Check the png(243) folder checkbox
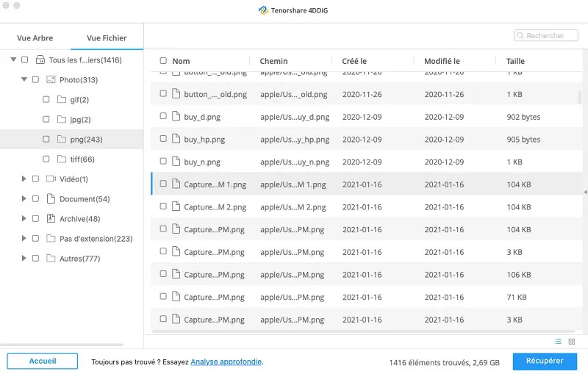The width and height of the screenshot is (588, 374). [46, 139]
